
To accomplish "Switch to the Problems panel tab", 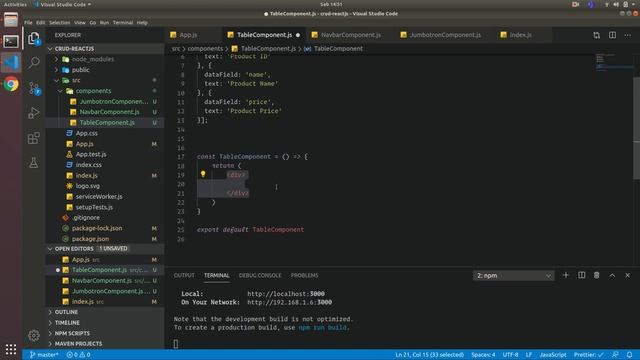I will 304,276.
